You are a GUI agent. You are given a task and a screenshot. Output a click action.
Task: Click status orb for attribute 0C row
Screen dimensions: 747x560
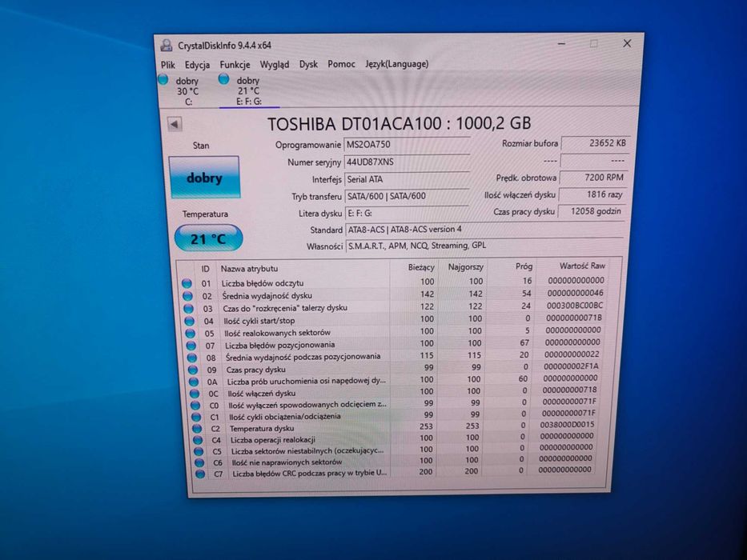point(195,394)
